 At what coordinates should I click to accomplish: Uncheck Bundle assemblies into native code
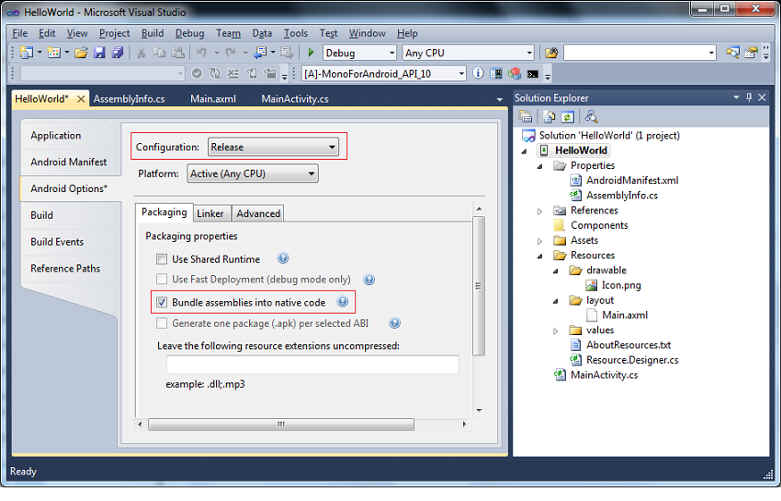161,302
